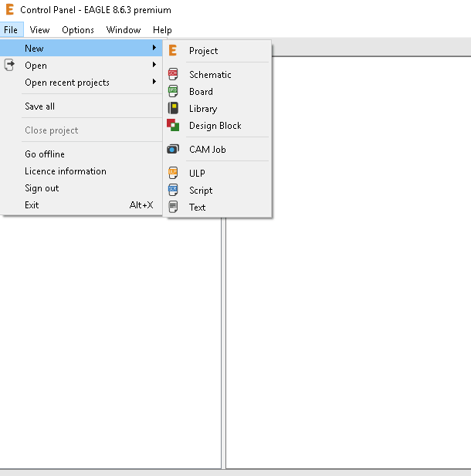
Task: Expand the Open recent projects arrow
Action: pos(154,82)
